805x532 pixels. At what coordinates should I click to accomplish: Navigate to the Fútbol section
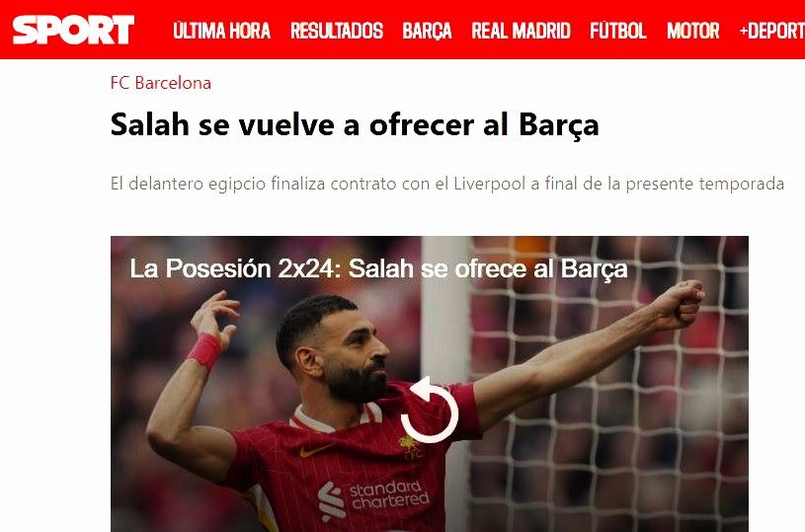[x=618, y=31]
